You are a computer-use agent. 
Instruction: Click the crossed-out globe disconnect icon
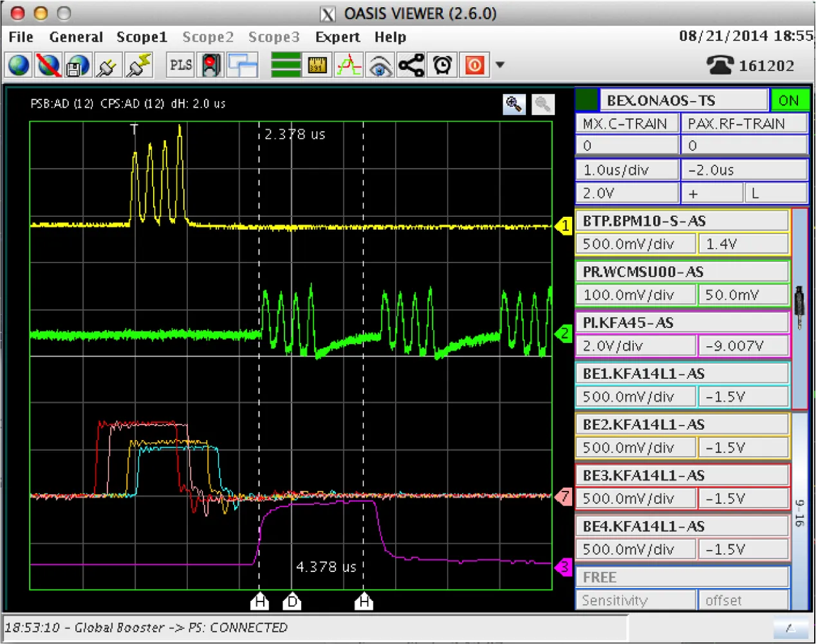pos(48,66)
